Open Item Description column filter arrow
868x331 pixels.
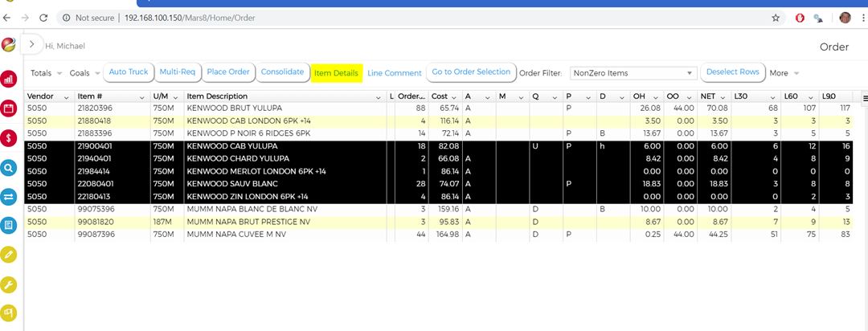point(379,97)
